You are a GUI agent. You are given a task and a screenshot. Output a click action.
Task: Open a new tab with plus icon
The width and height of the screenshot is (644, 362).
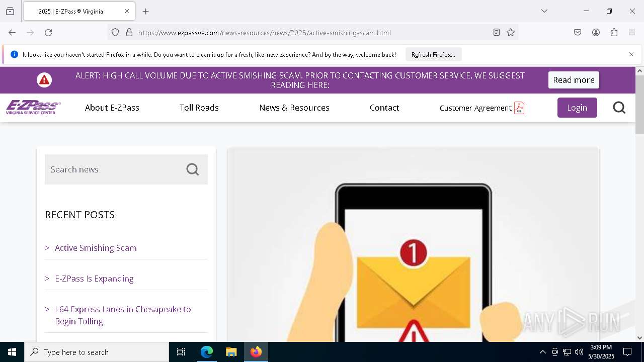(146, 11)
